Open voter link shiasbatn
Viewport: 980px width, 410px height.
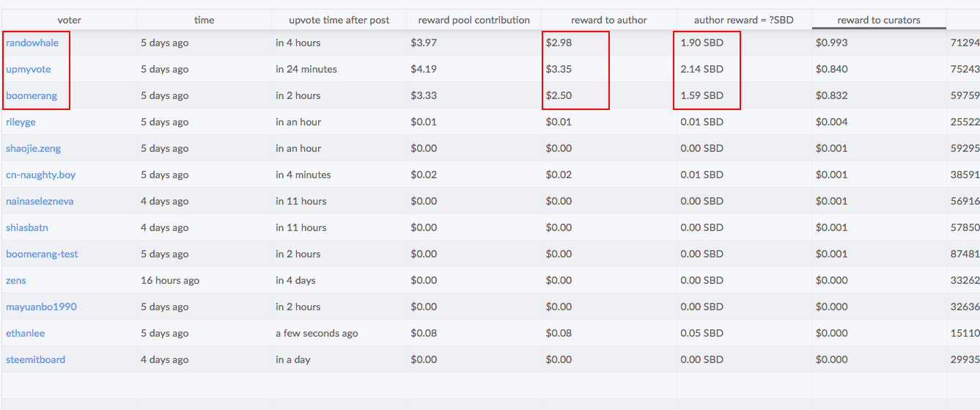[x=27, y=227]
